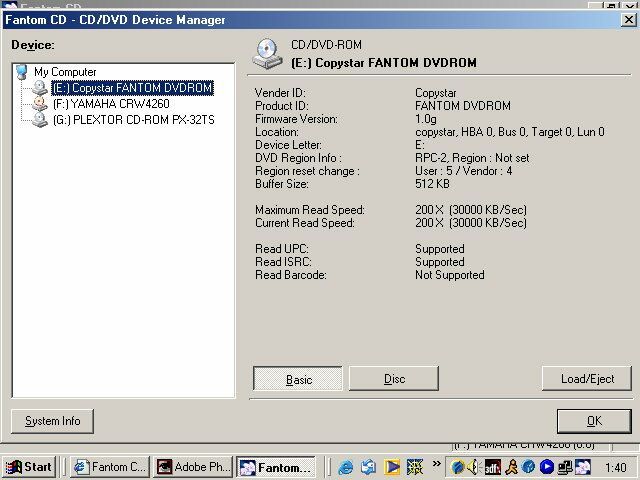640x480 pixels.
Task: Switch to the Basic info view
Action: (x=298, y=379)
